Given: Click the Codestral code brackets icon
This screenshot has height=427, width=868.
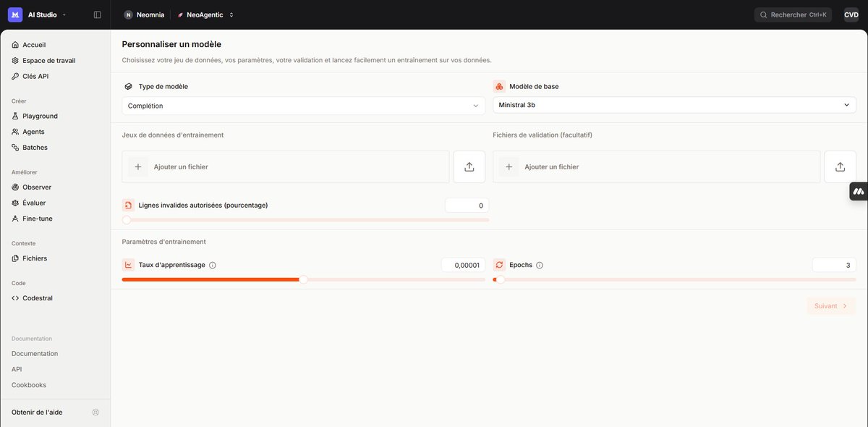Looking at the screenshot, I should pos(16,298).
